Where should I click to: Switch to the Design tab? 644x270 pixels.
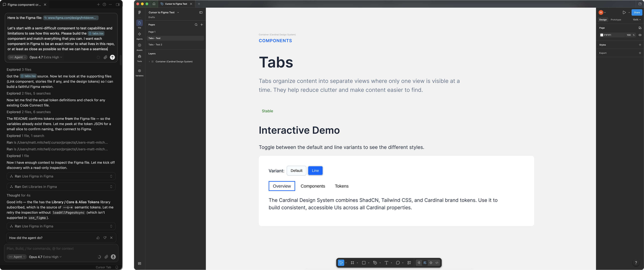click(603, 19)
